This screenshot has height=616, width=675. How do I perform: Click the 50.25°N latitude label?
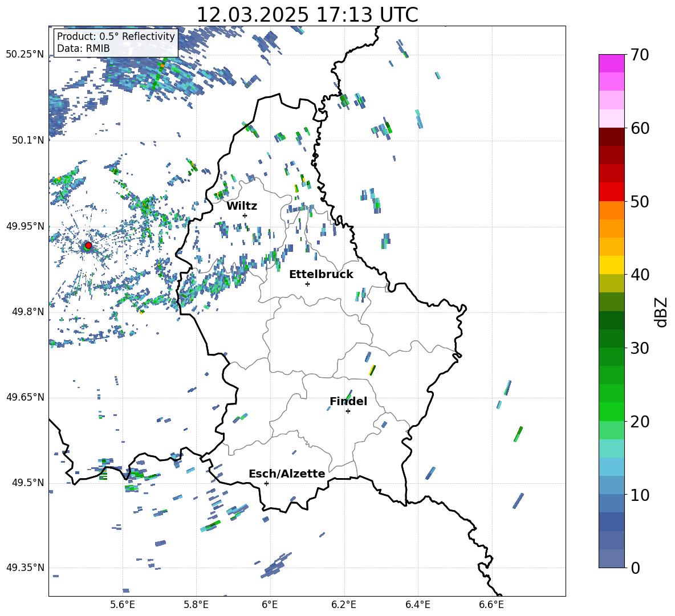(25, 55)
